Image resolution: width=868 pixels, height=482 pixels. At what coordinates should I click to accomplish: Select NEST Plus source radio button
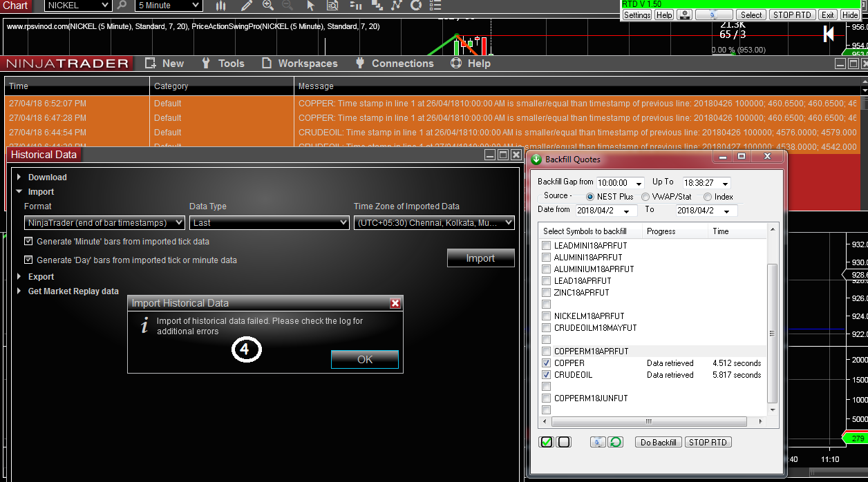pyautogui.click(x=590, y=197)
